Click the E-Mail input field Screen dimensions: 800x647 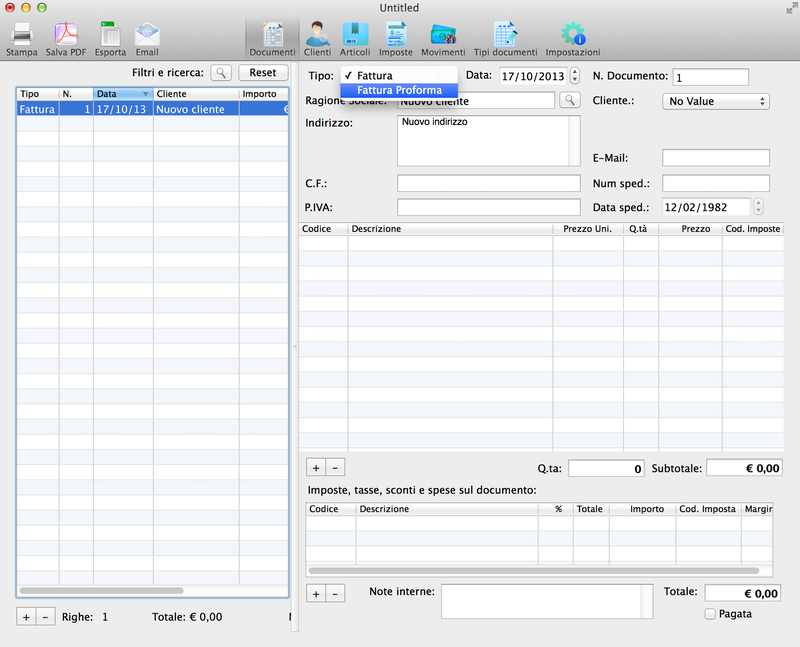(716, 158)
